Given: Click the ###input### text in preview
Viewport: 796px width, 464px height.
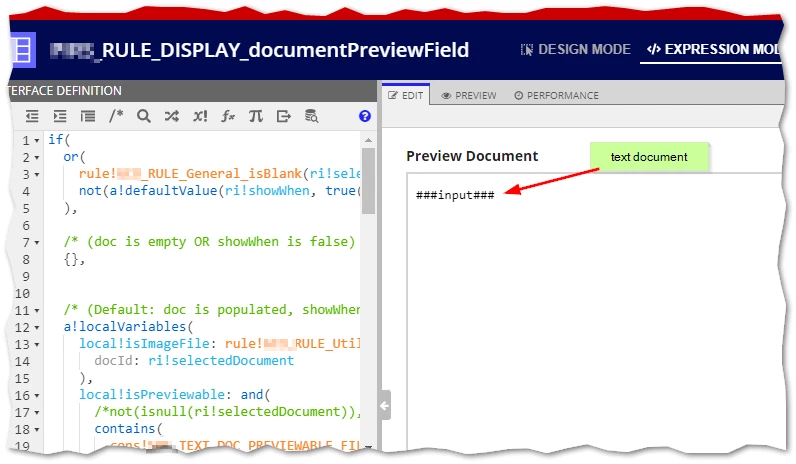Looking at the screenshot, I should click(x=455, y=195).
